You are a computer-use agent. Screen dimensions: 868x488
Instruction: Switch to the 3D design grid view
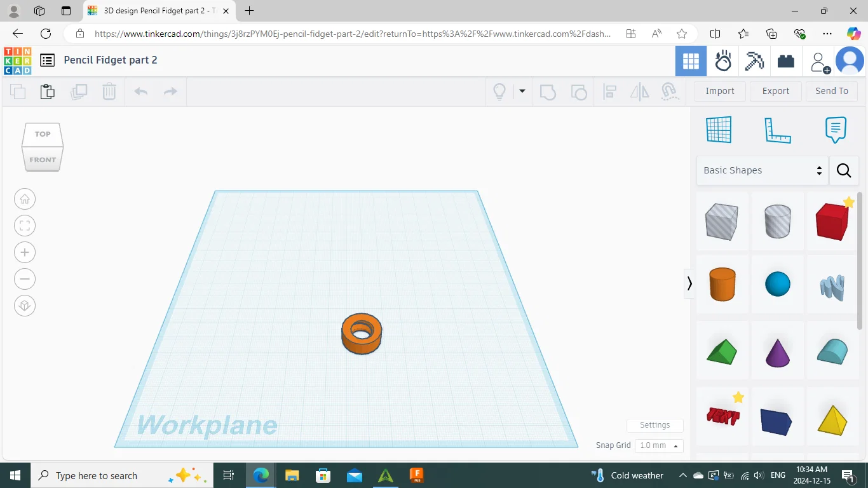691,61
